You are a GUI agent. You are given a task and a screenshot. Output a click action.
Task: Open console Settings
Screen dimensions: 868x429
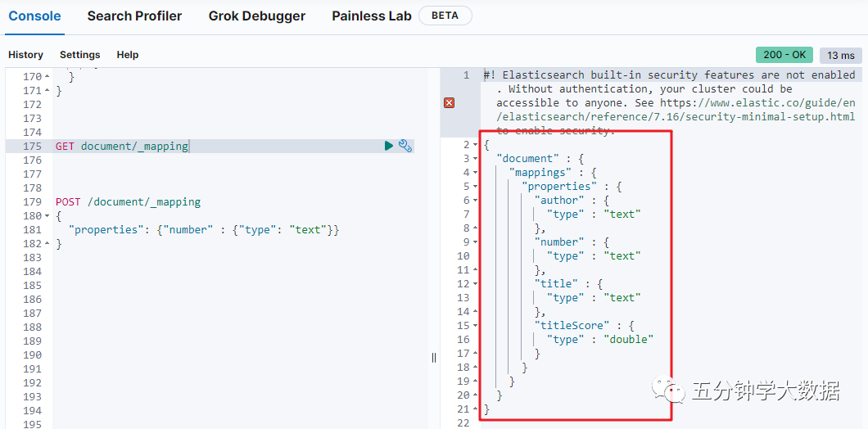click(79, 55)
